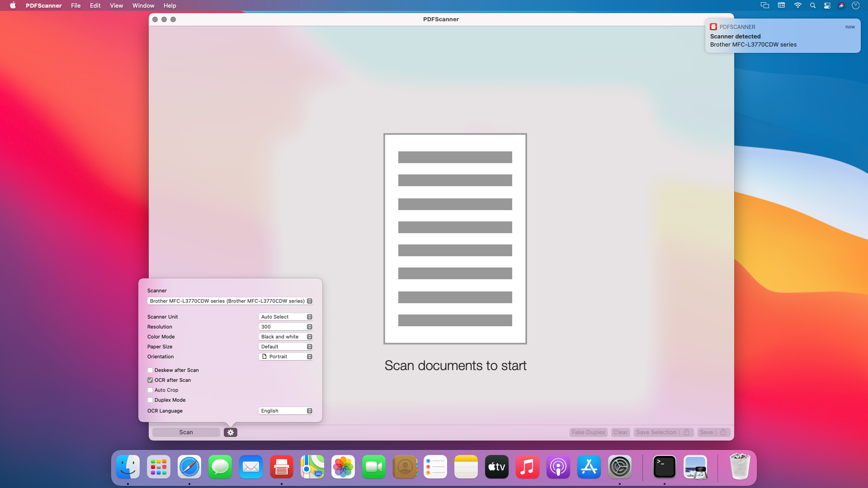
Task: Enable the Auto Crop checkbox
Action: 150,390
